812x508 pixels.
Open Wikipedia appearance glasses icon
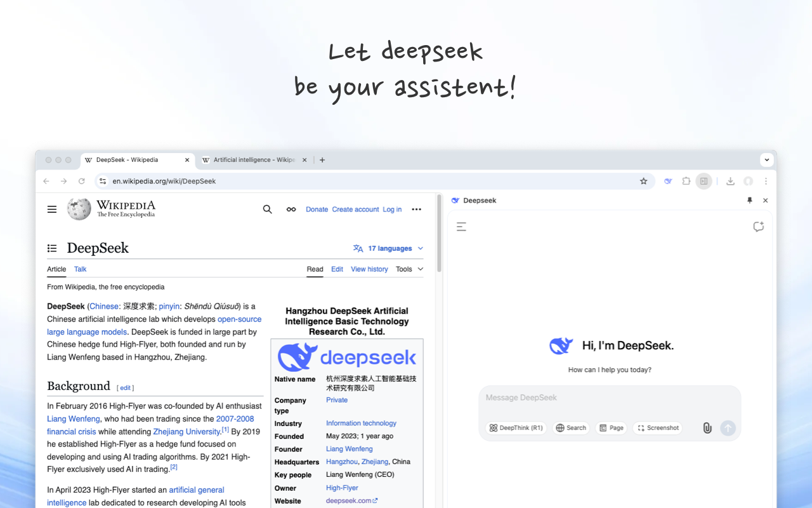tap(291, 209)
